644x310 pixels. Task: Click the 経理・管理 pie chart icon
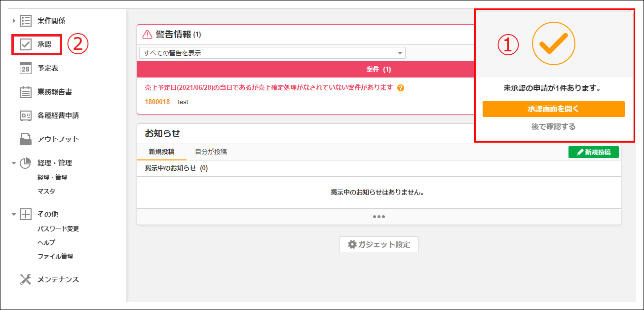coord(27,162)
